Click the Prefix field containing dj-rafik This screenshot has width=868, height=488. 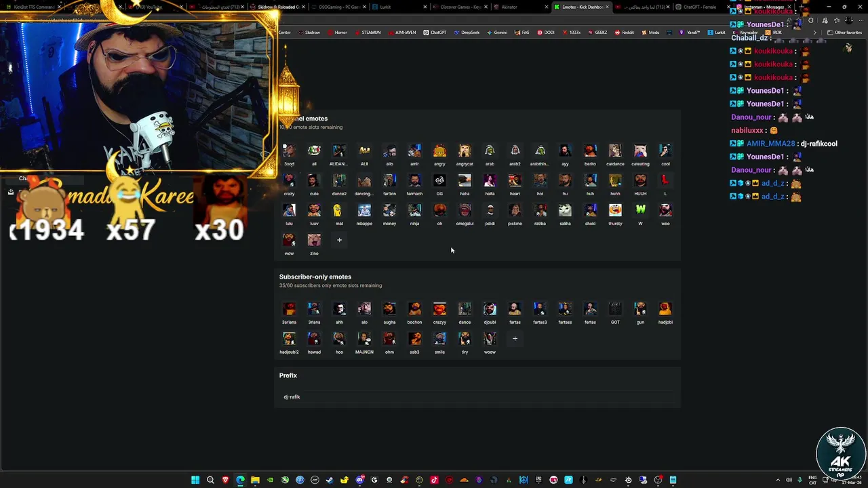tap(477, 396)
